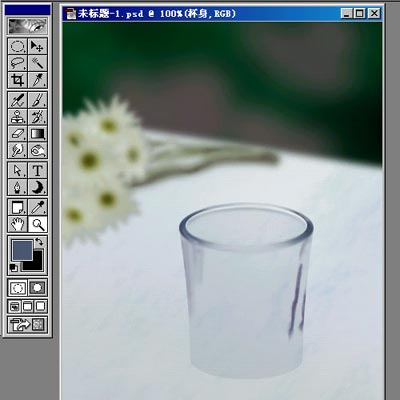Screen dimensions: 400x400
Task: Choose Standard Screen mode
Action: [x=14, y=306]
